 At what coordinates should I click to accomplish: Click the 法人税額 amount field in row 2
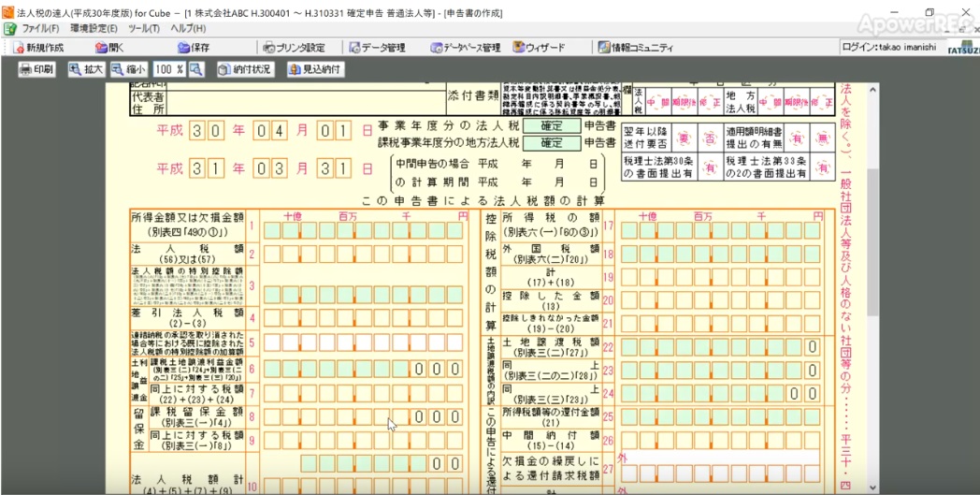point(363,255)
